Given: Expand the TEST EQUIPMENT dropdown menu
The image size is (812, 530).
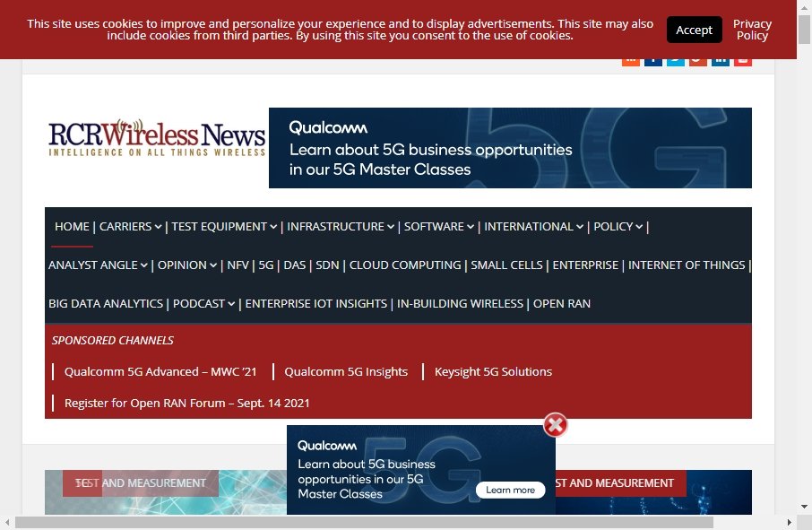Looking at the screenshot, I should click(x=224, y=226).
